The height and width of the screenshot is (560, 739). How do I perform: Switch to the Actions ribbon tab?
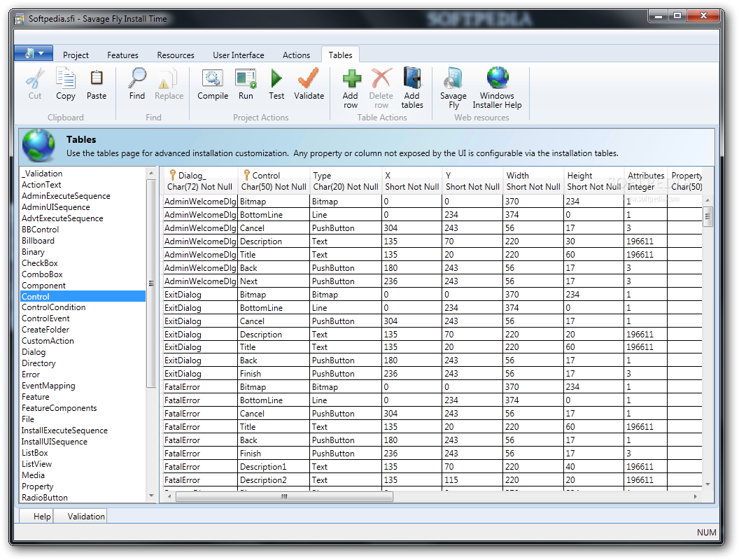coord(296,55)
